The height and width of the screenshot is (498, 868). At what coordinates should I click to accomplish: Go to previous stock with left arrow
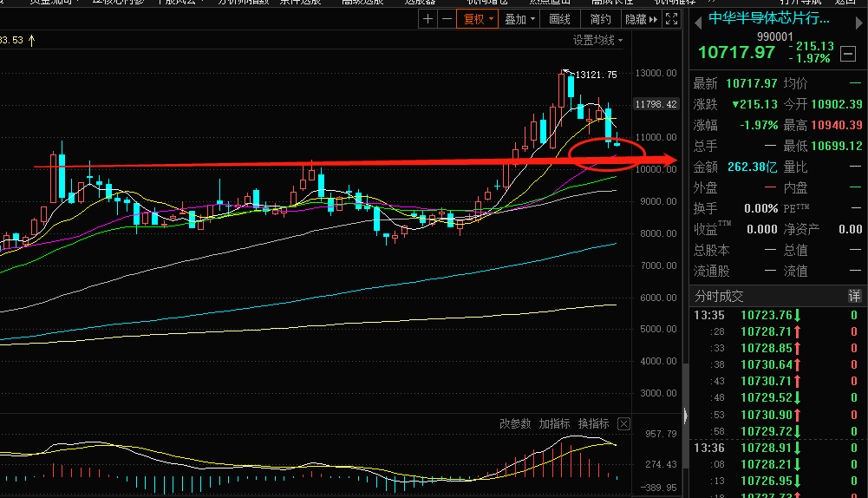(697, 23)
